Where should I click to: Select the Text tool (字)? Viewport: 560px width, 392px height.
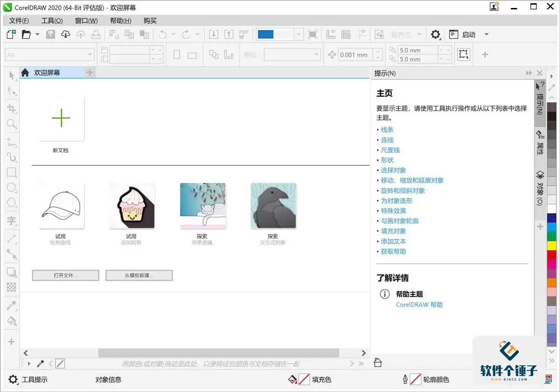tap(12, 220)
